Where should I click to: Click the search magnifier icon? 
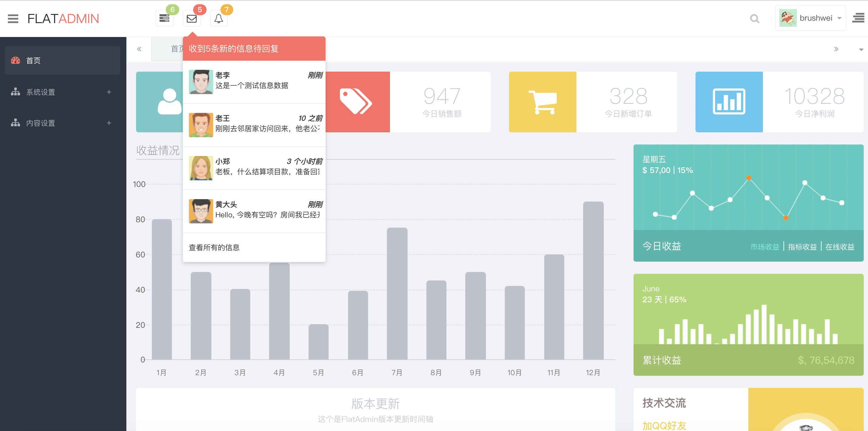[x=755, y=19]
